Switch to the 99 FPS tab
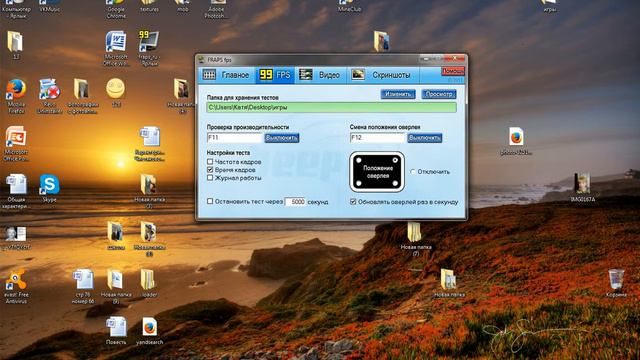Image resolution: width=640 pixels, height=360 pixels. [x=275, y=75]
